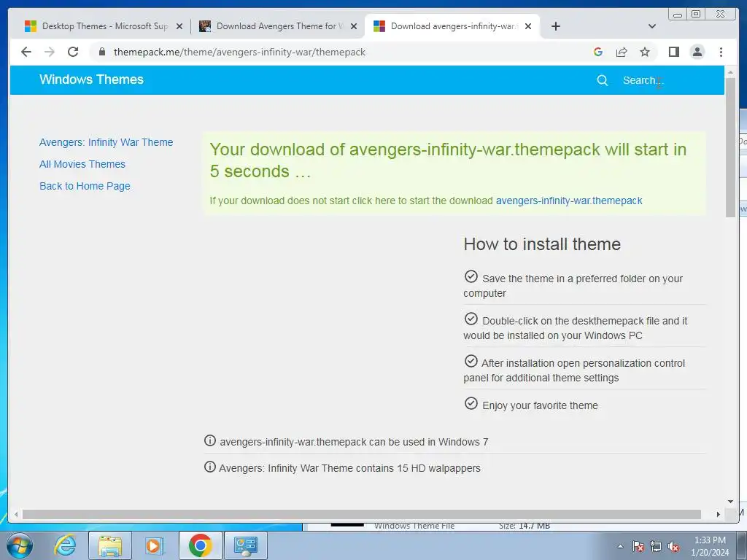This screenshot has height=560, width=747.
Task: Expand the tab search dropdown
Action: click(652, 26)
